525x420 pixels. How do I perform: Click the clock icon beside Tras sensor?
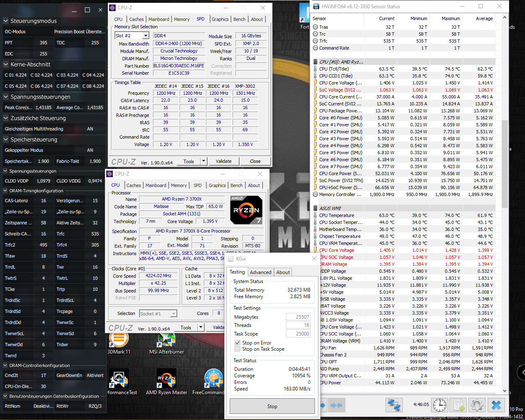coord(315,27)
